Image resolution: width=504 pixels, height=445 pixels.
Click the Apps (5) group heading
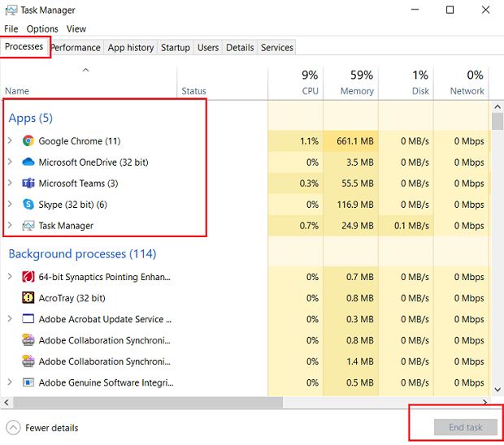(x=31, y=119)
